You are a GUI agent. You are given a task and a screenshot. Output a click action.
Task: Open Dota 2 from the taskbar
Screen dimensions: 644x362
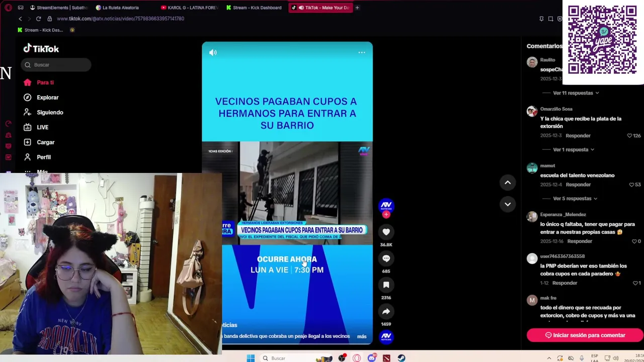click(386, 358)
